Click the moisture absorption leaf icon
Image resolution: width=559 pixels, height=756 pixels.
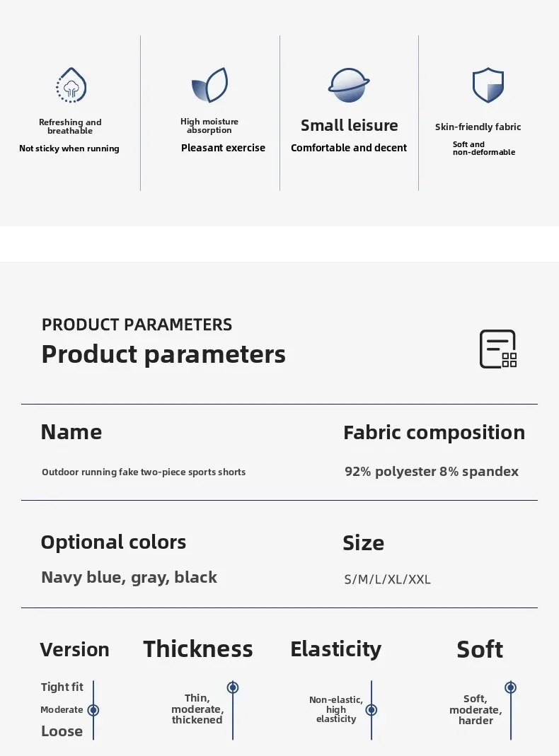click(209, 85)
